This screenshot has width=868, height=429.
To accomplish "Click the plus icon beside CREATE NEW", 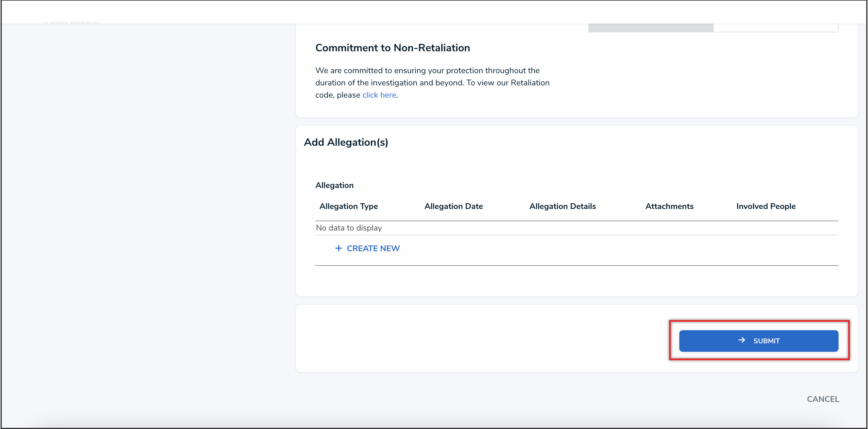I will [x=338, y=248].
